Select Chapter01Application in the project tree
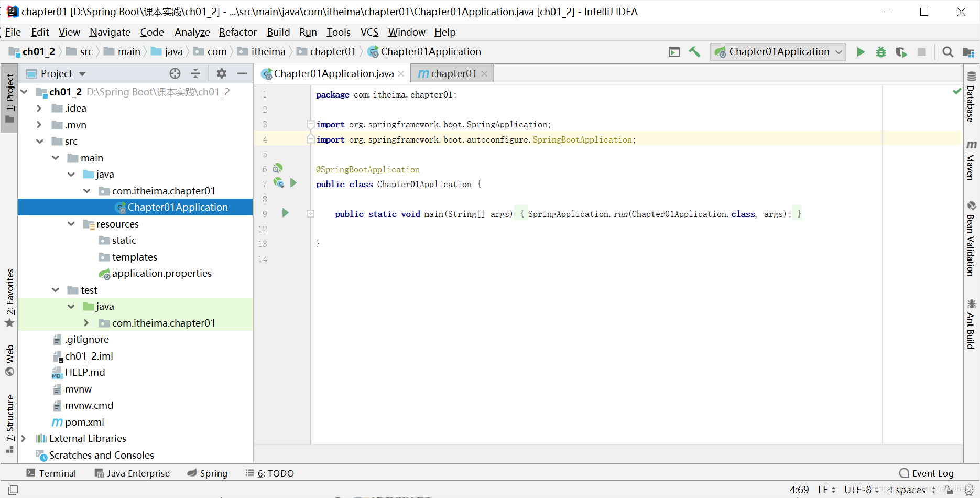 click(135, 208)
